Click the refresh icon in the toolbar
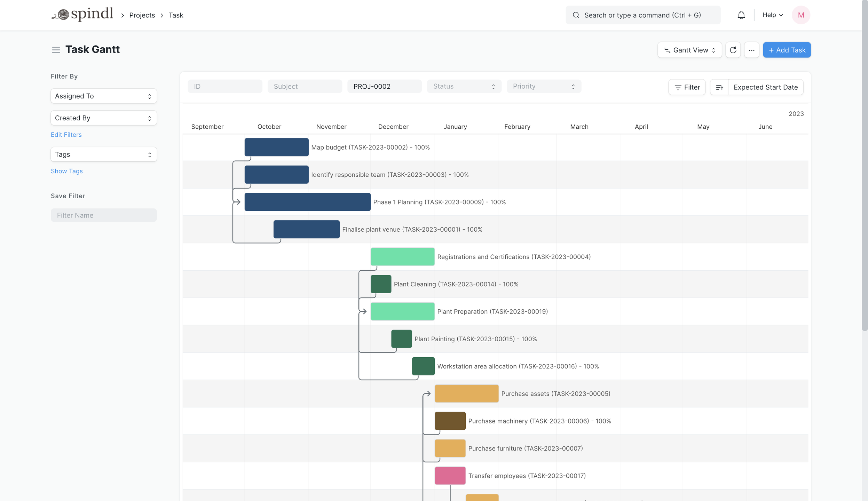Image resolution: width=868 pixels, height=501 pixels. [733, 50]
